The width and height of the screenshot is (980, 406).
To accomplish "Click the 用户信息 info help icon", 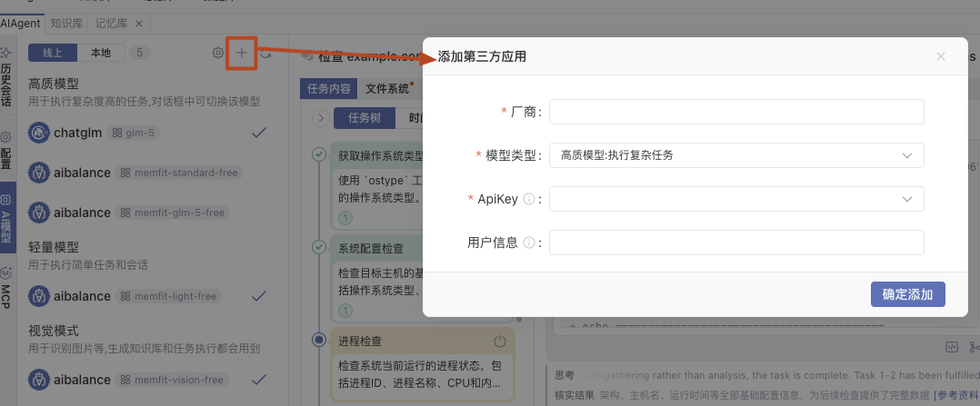I will click(x=529, y=243).
